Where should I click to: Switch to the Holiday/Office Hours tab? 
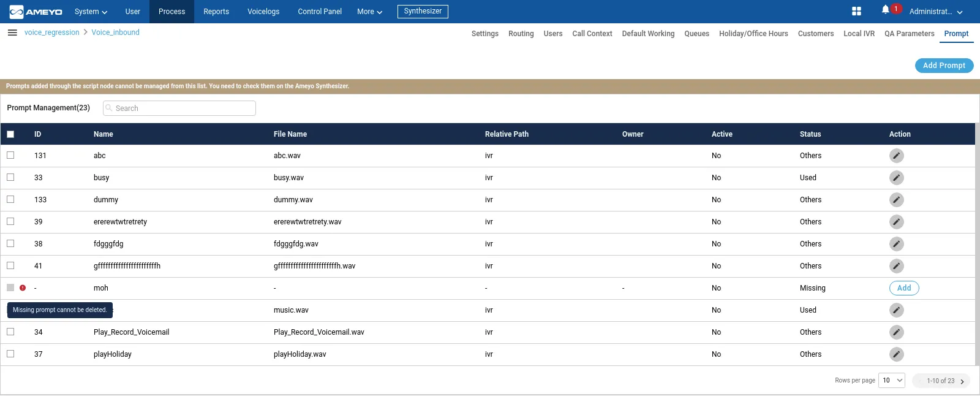[753, 34]
